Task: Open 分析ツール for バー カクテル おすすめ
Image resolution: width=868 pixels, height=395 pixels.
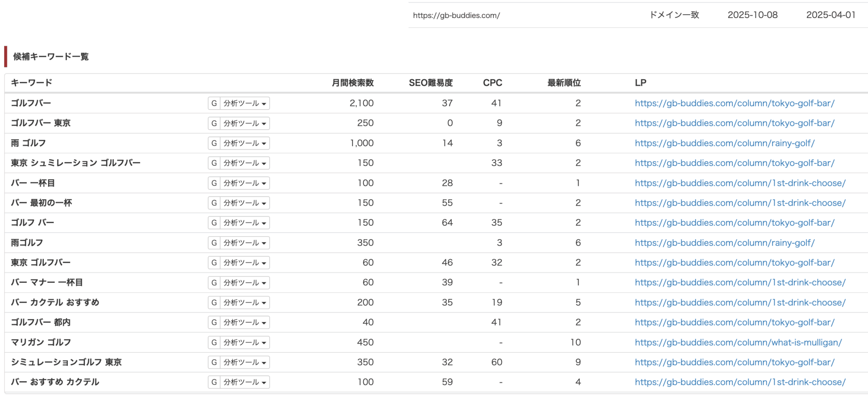Action: [245, 302]
